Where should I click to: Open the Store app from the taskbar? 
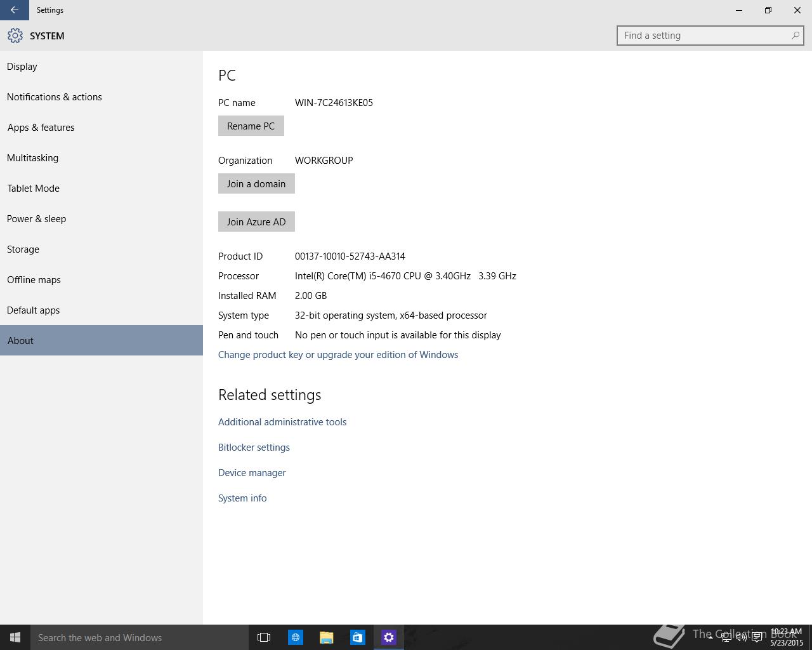pyautogui.click(x=358, y=637)
